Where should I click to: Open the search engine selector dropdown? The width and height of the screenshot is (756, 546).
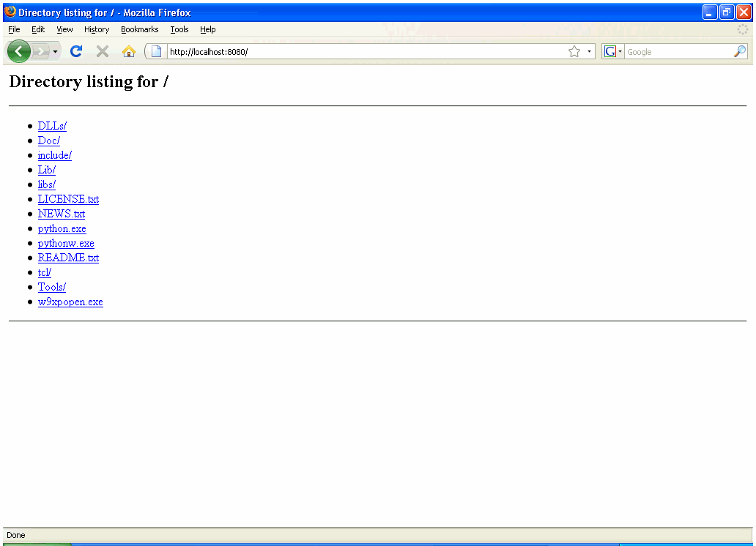(x=619, y=51)
